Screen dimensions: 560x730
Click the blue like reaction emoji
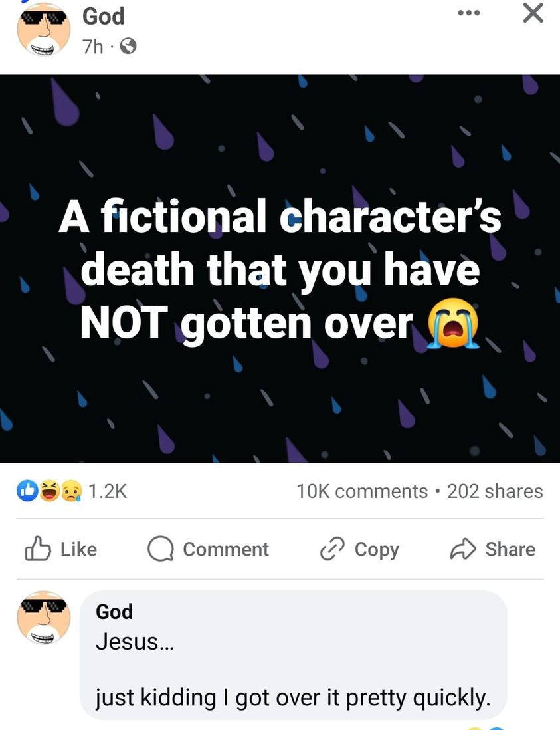pos(27,491)
